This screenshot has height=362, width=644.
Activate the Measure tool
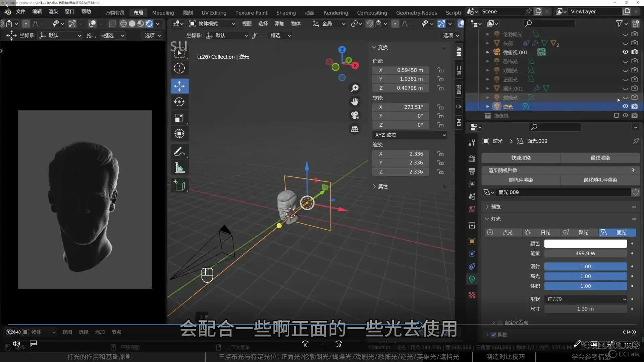coord(180,167)
